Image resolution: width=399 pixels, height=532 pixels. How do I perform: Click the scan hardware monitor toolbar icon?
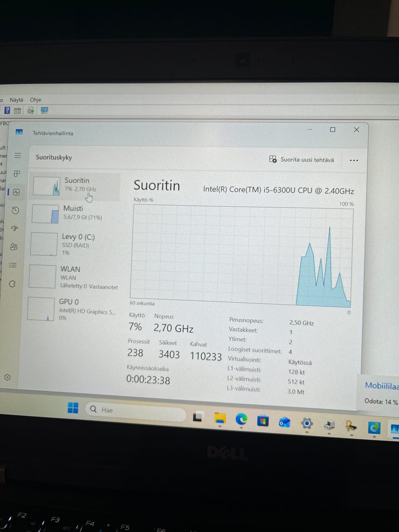click(x=44, y=110)
